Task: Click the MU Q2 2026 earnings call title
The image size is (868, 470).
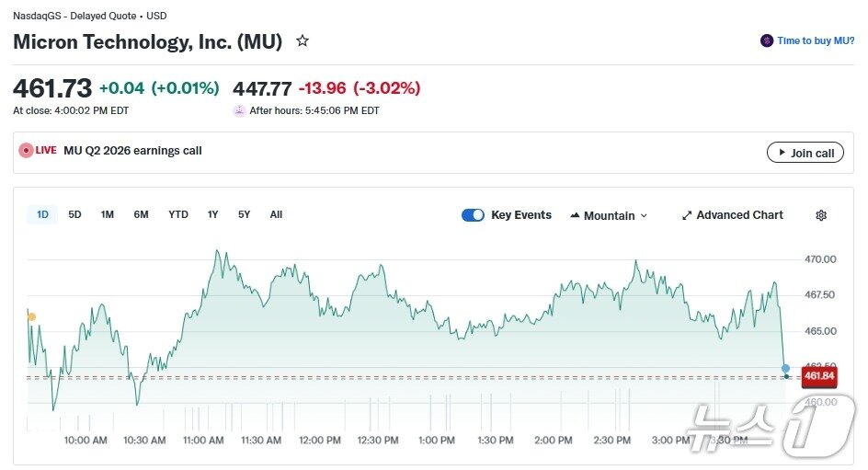Action: (132, 151)
